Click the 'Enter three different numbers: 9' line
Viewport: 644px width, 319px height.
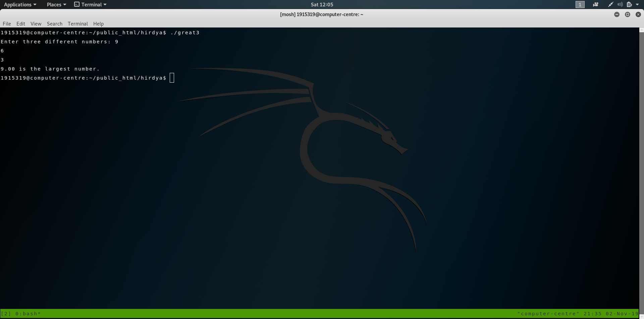pyautogui.click(x=59, y=42)
